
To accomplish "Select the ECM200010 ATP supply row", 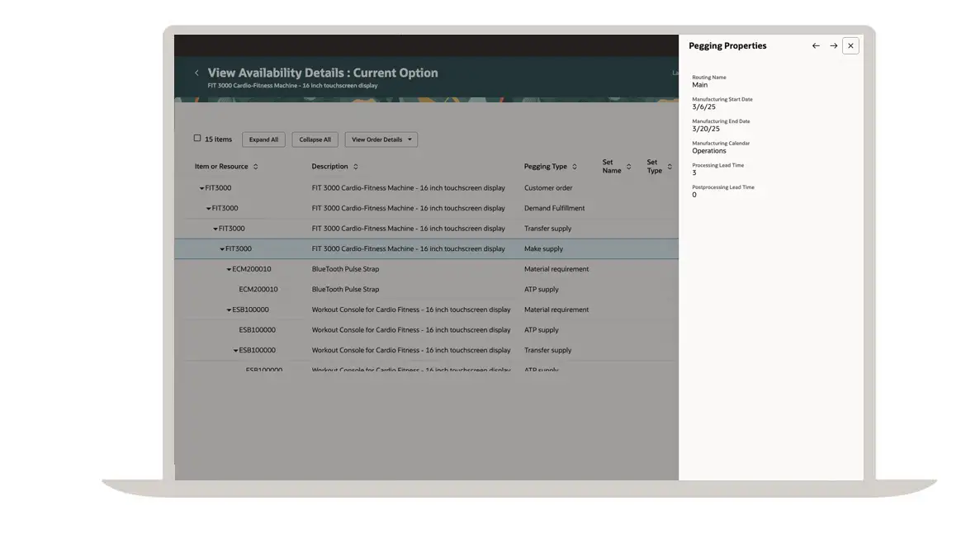I will click(x=345, y=290).
